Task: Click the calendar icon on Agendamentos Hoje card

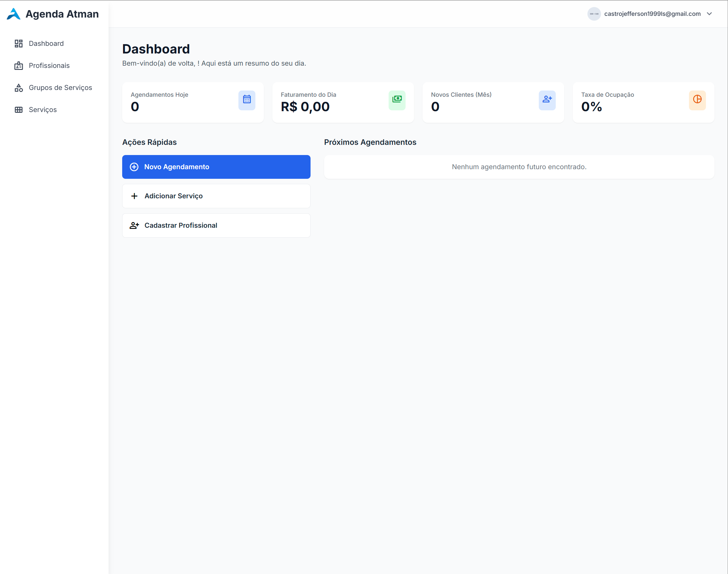Action: point(247,100)
